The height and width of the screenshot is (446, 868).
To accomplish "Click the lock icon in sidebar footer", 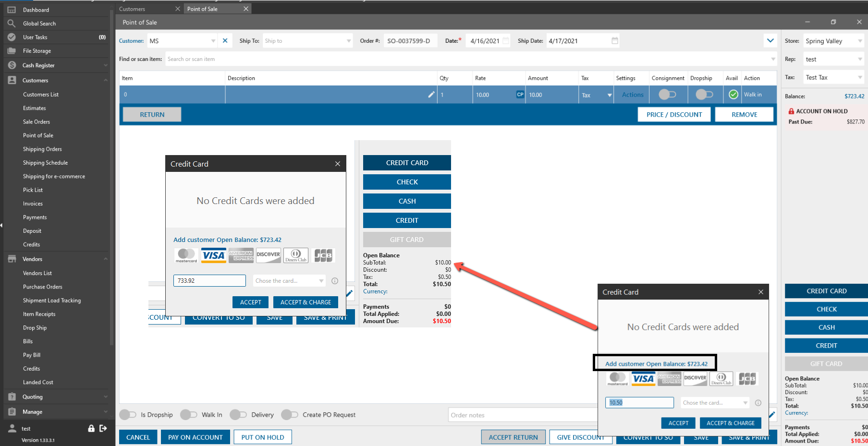I will [91, 428].
